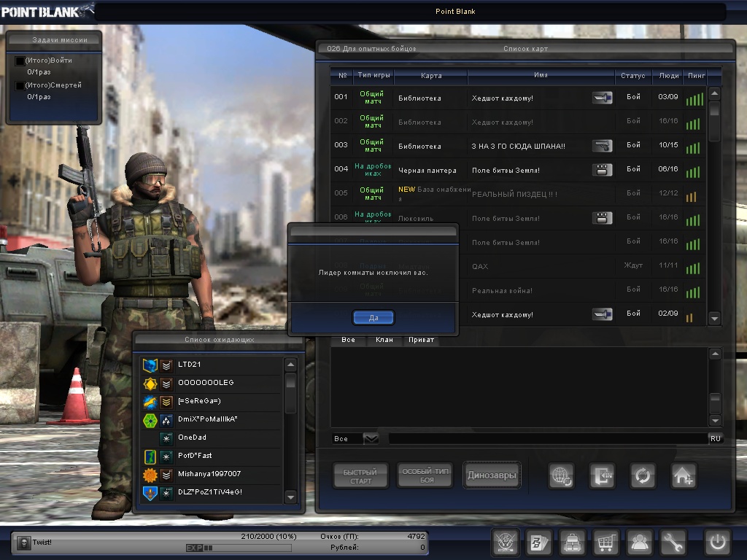747x560 pixels.
Task: Click the Да button in the dialog
Action: coord(373,318)
